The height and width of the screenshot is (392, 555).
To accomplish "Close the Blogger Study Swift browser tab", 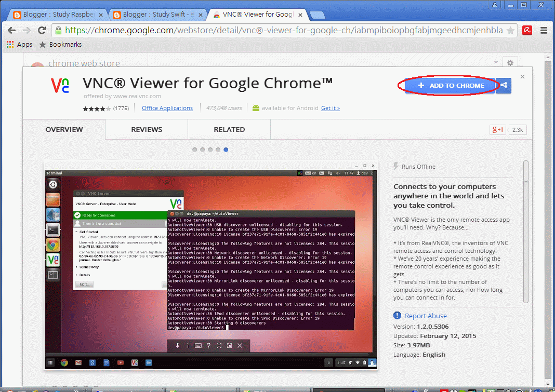I will [201, 15].
